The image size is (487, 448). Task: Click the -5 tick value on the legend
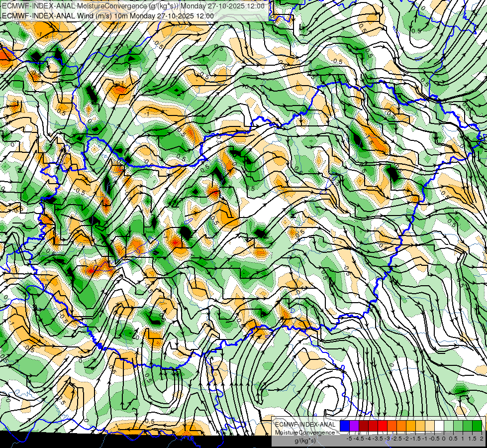click(349, 439)
